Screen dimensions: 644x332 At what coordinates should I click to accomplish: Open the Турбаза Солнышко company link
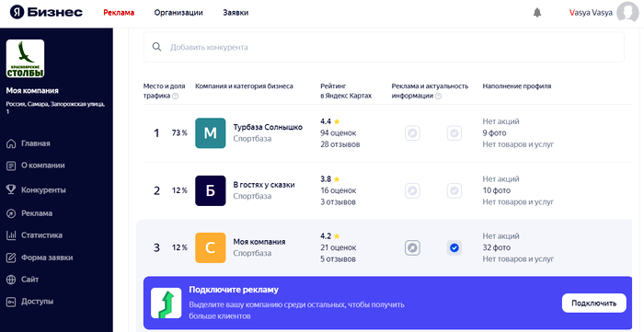(268, 127)
